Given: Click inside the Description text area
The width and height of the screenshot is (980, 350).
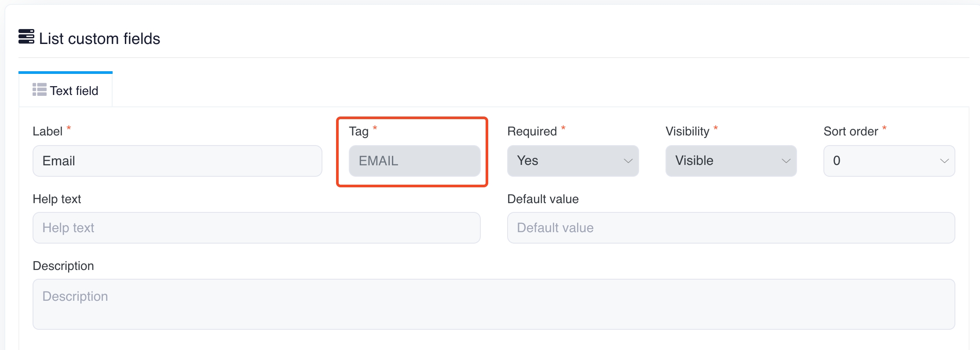Looking at the screenshot, I should [494, 304].
